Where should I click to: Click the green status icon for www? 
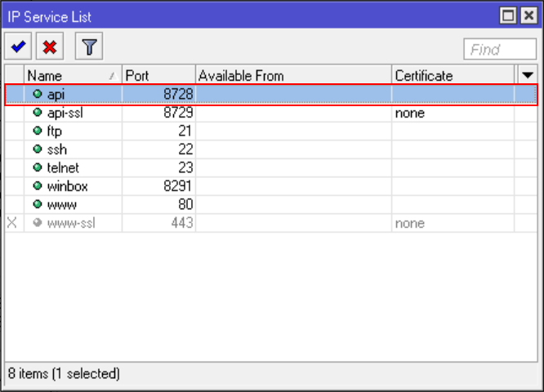pos(38,204)
